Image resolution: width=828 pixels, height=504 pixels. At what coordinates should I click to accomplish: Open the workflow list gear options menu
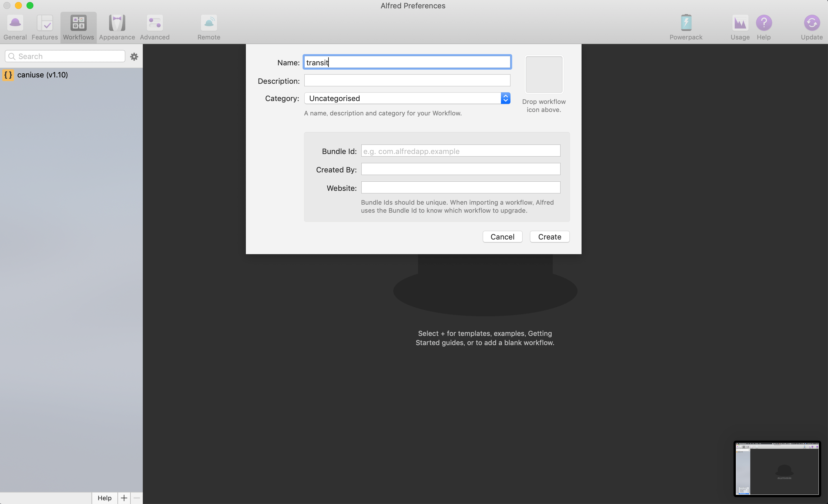[134, 56]
